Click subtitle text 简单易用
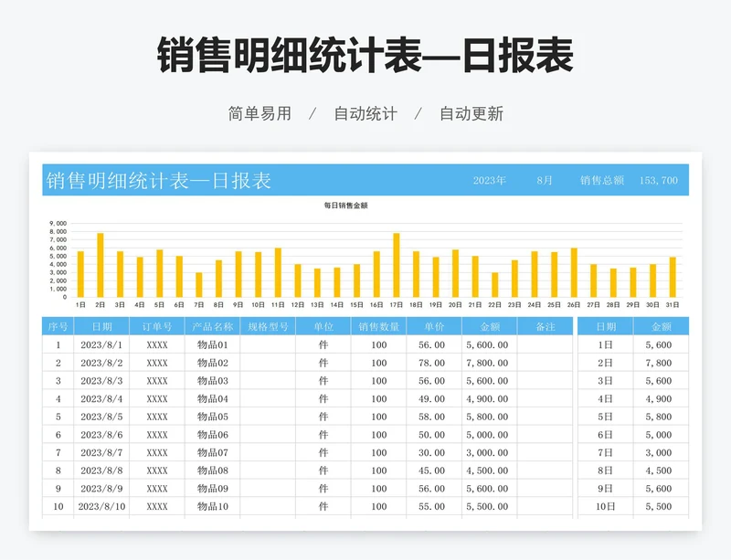The height and width of the screenshot is (560, 731). (x=260, y=114)
